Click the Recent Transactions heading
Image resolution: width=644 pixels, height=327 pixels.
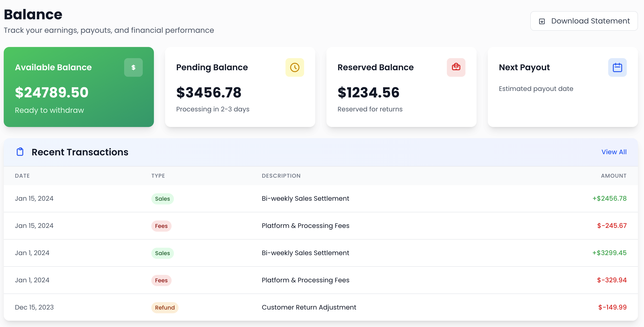[x=80, y=152]
